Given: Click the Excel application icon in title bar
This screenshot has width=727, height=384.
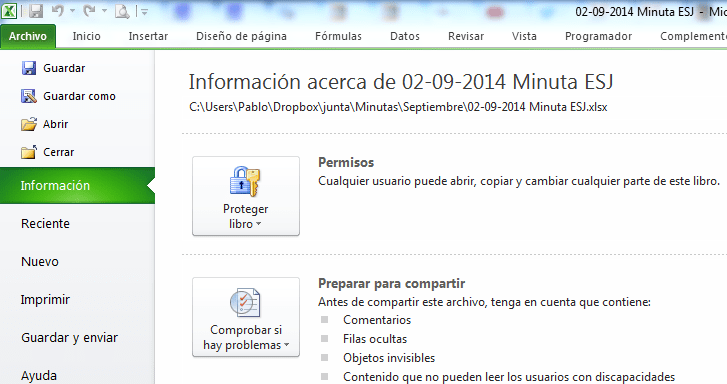Looking at the screenshot, I should [9, 10].
